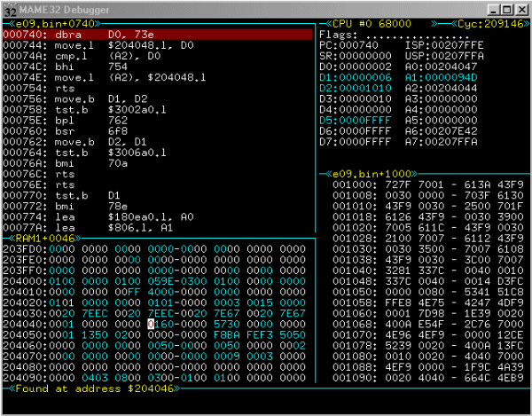Select the PC:000740 register value
Viewport: 532px width, 416px height.
(346, 43)
